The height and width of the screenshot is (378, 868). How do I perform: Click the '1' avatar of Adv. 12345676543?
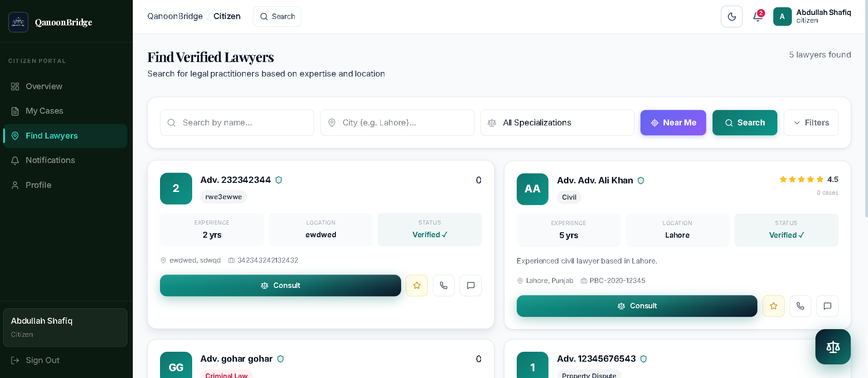(x=533, y=365)
